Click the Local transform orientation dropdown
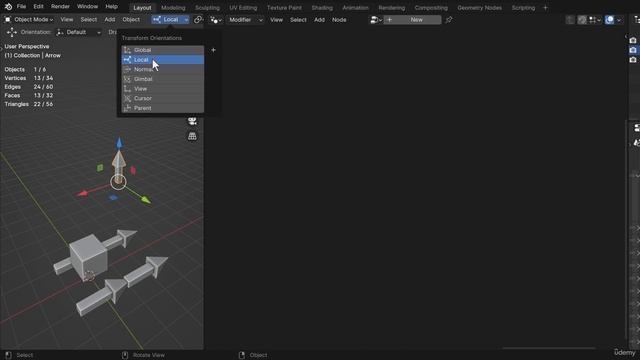640x360 pixels. (x=171, y=20)
